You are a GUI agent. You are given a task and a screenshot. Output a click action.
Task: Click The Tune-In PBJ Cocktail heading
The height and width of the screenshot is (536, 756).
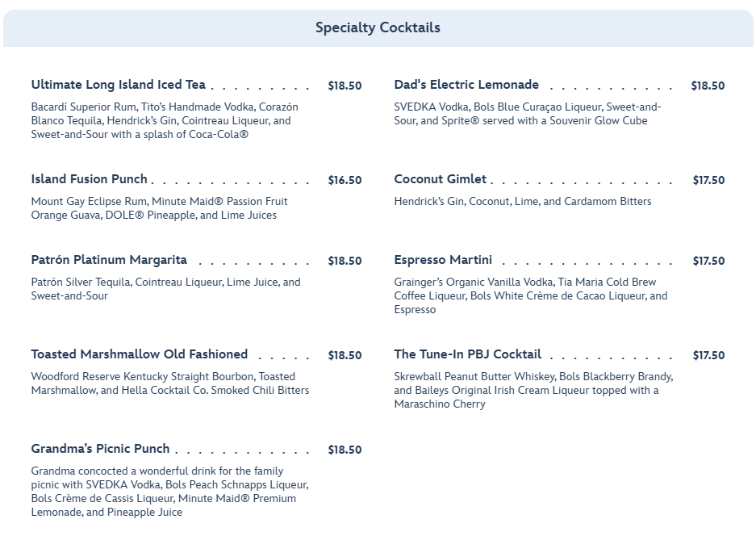[x=468, y=354]
